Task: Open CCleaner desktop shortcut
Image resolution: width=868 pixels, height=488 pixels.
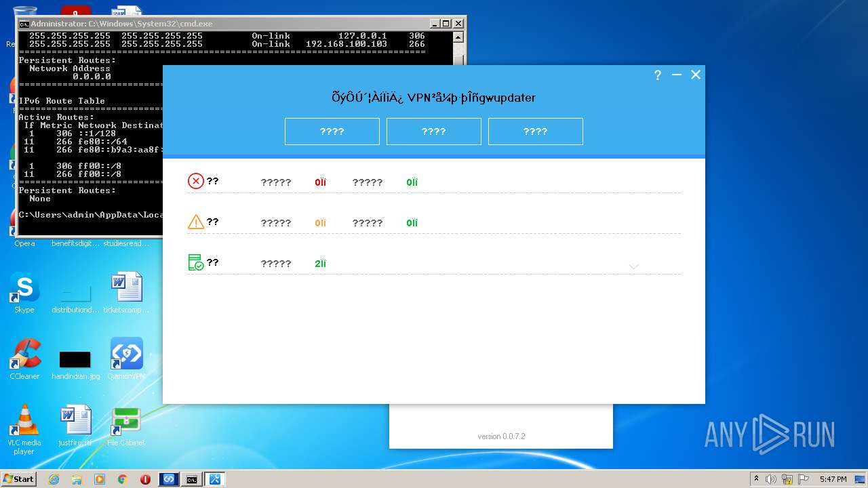Action: [x=24, y=360]
